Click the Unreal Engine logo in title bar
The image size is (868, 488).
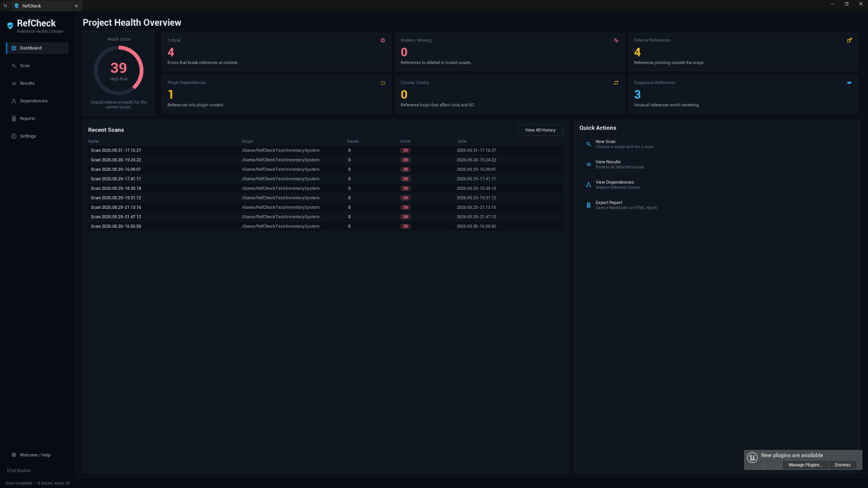click(x=6, y=5)
